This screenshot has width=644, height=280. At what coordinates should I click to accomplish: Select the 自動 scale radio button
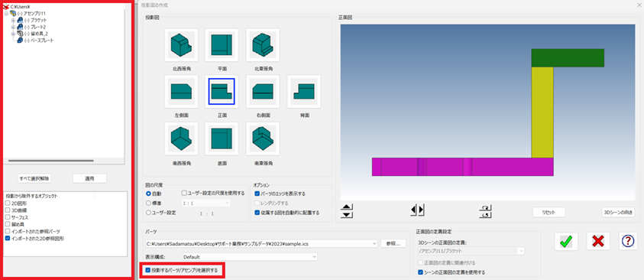[149, 194]
